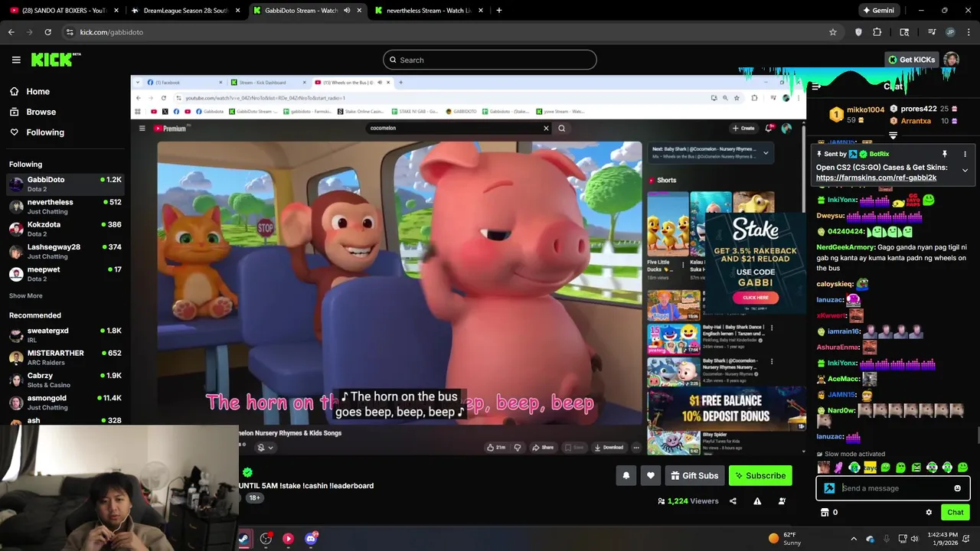Show hidden system tray icons
Viewport: 980px width, 551px height.
click(x=854, y=539)
